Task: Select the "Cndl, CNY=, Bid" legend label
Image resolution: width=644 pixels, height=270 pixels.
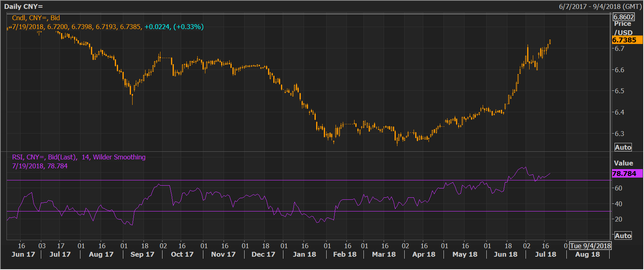Action: (36, 18)
